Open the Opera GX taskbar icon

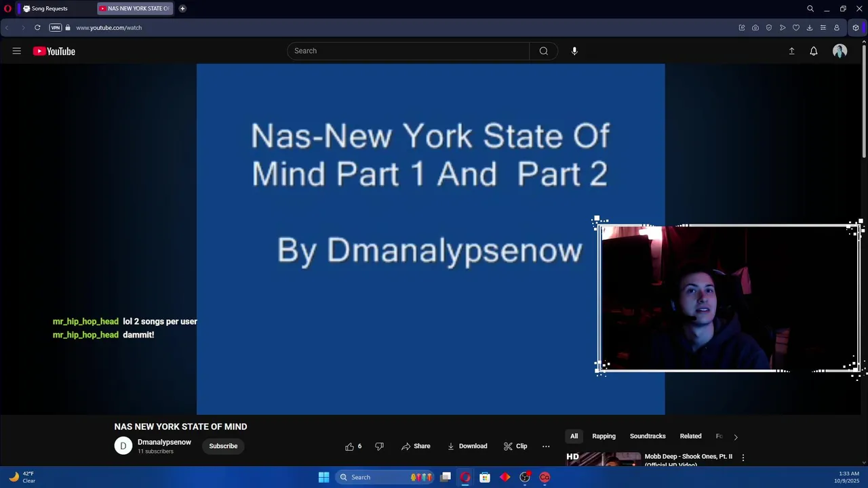coord(465,477)
